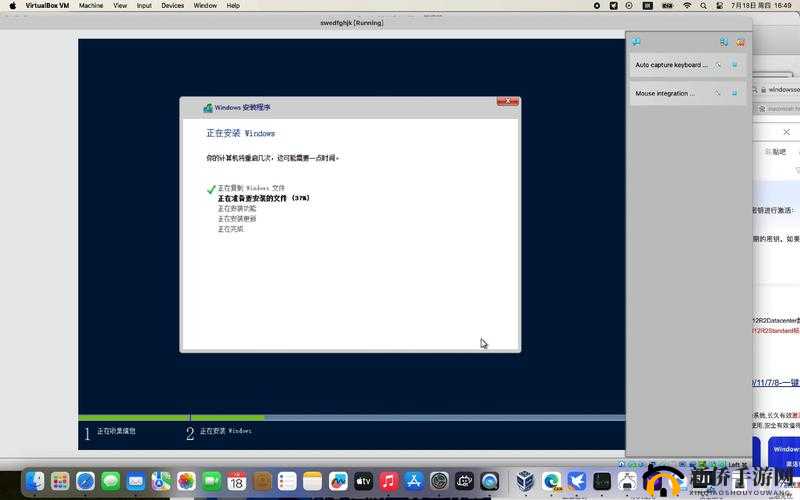
Task: Click the help icon on Auto capture keyboard notification
Action: [x=718, y=65]
